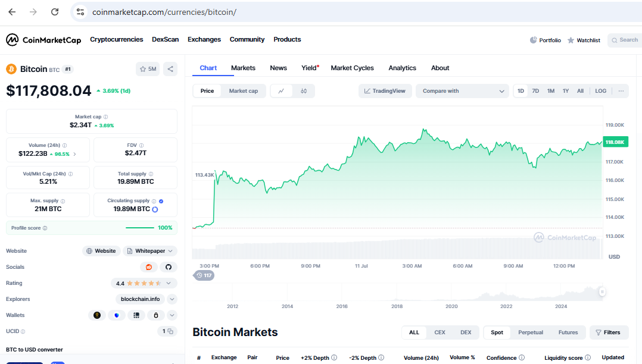642x364 pixels.
Task: Open the Analytics tab
Action: point(403,68)
